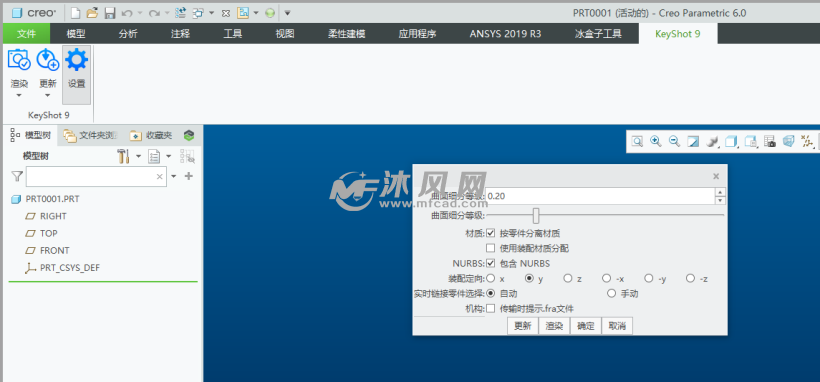
Task: Select 自动 radio for live linking
Action: coord(491,294)
